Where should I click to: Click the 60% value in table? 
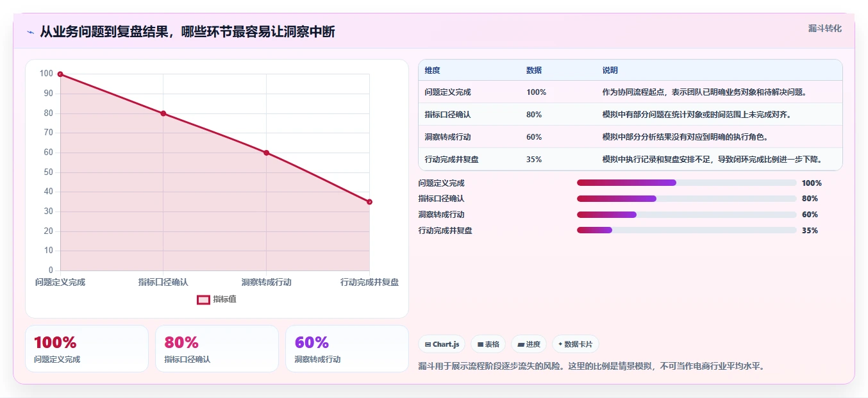click(x=534, y=137)
